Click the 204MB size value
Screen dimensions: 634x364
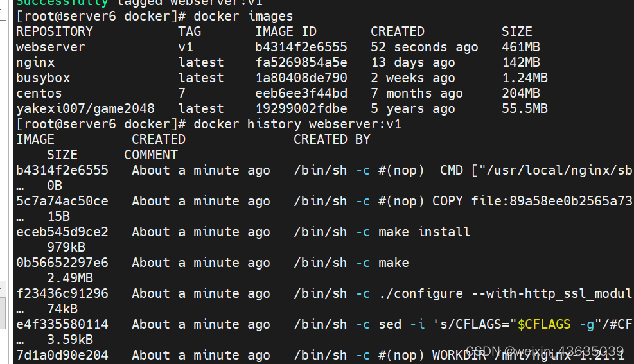click(x=521, y=93)
